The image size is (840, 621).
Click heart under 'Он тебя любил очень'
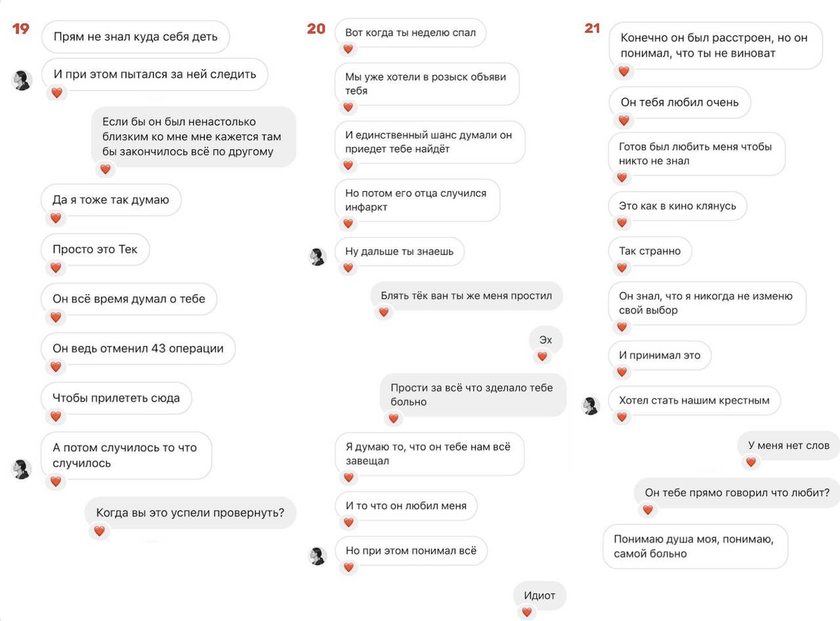pos(623,120)
